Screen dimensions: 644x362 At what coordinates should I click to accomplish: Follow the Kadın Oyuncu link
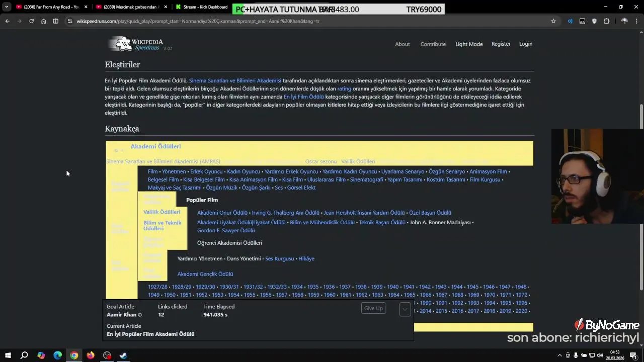pos(244,171)
